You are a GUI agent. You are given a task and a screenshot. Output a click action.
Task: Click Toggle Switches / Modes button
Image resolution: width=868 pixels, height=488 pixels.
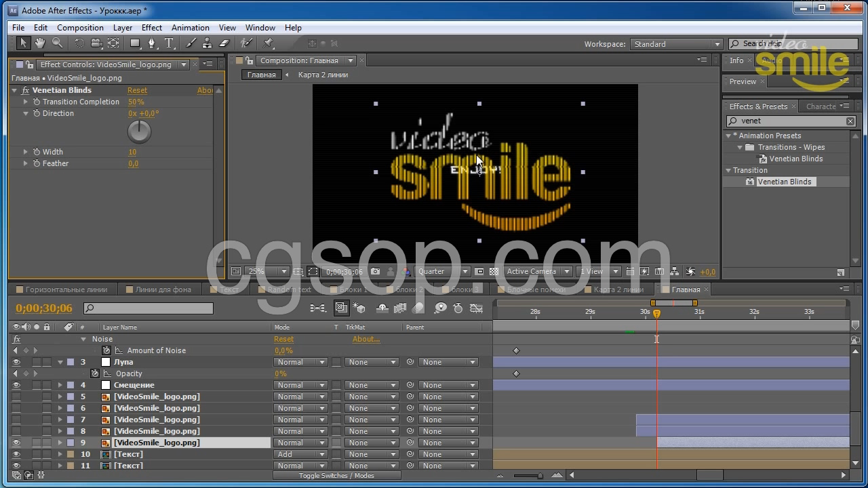[336, 475]
